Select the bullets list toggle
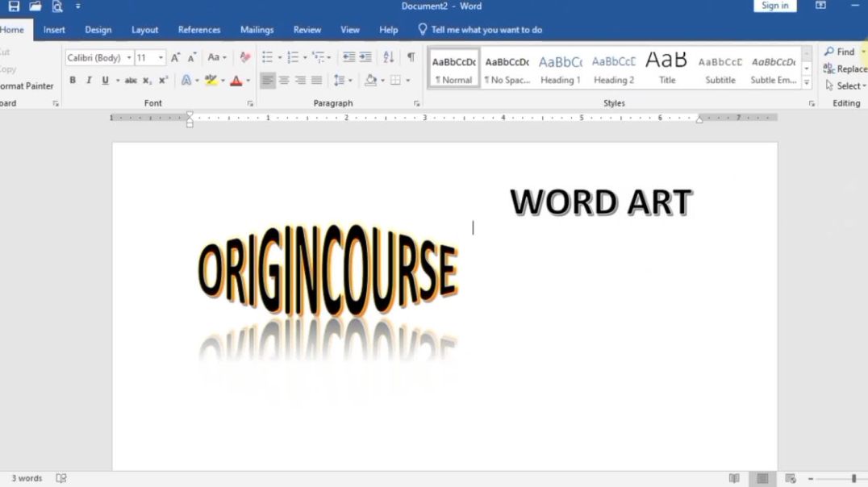Screen dimensions: 868x487 pos(266,57)
